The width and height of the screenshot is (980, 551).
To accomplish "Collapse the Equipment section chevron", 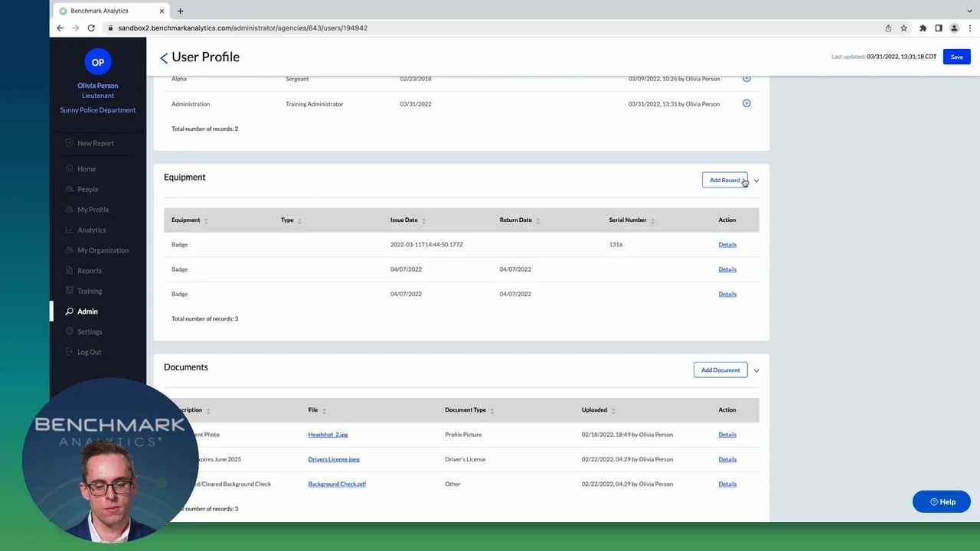I will (756, 181).
